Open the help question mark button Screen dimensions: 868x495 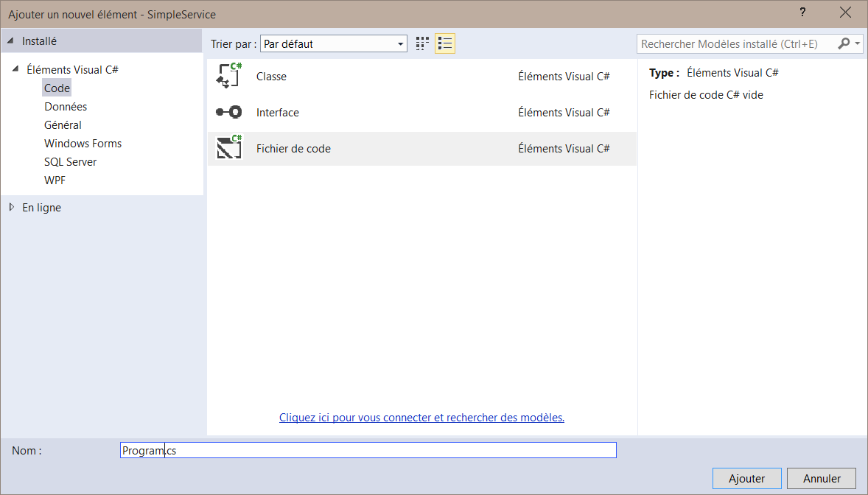[802, 13]
